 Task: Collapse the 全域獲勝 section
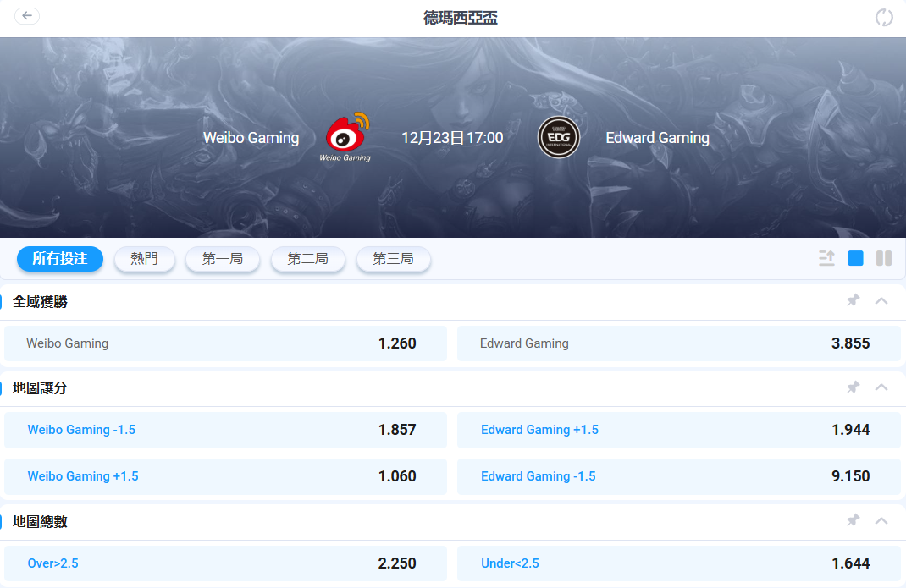(x=881, y=300)
